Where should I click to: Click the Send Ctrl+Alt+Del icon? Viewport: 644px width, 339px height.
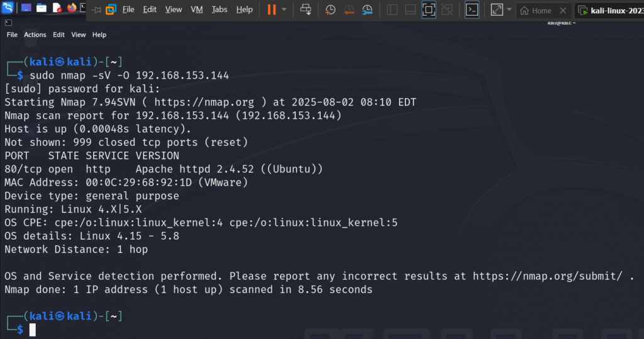306,9
